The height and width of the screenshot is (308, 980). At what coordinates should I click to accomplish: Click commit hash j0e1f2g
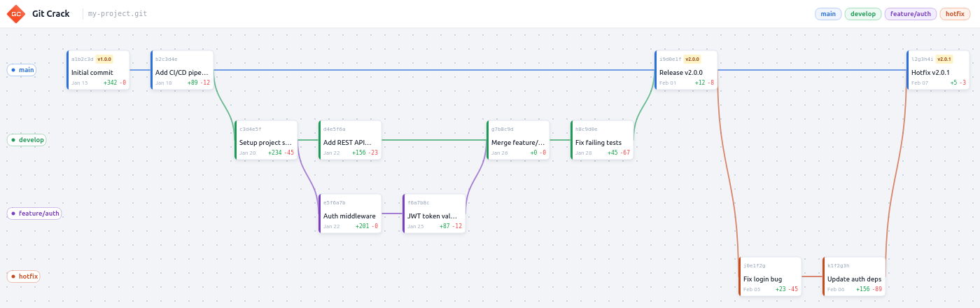[x=755, y=266]
